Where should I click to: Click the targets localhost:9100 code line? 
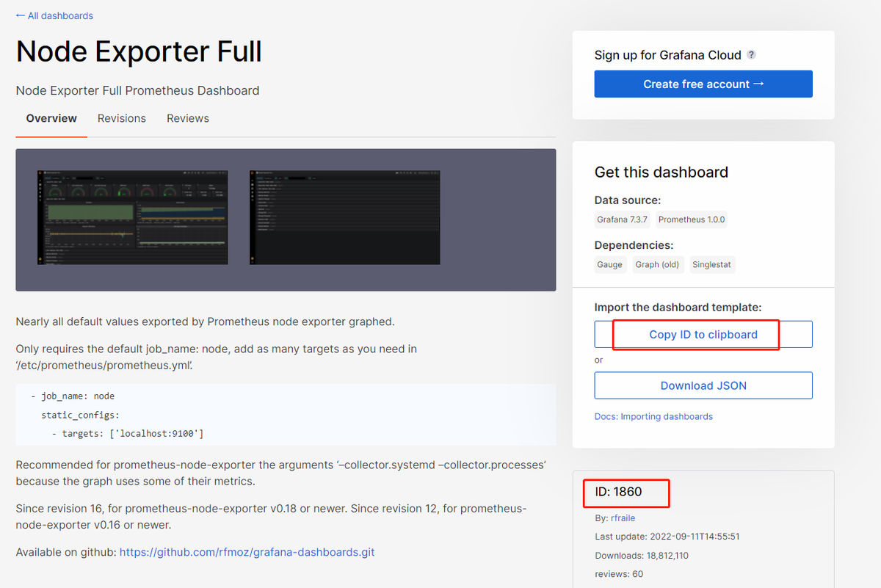pos(128,434)
